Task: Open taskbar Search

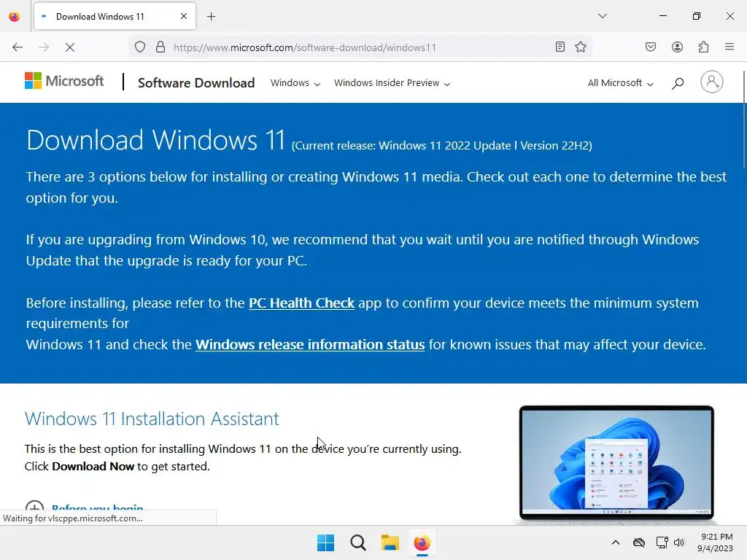Action: (357, 542)
